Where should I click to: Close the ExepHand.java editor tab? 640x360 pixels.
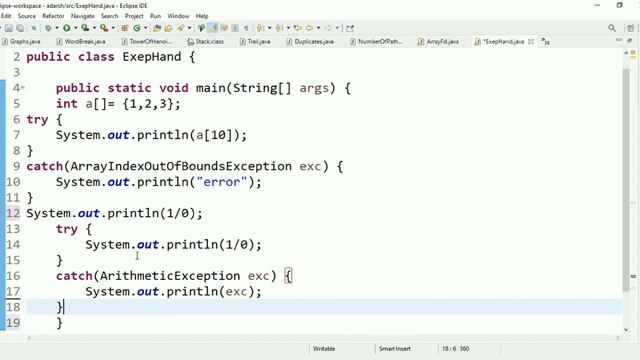click(531, 41)
